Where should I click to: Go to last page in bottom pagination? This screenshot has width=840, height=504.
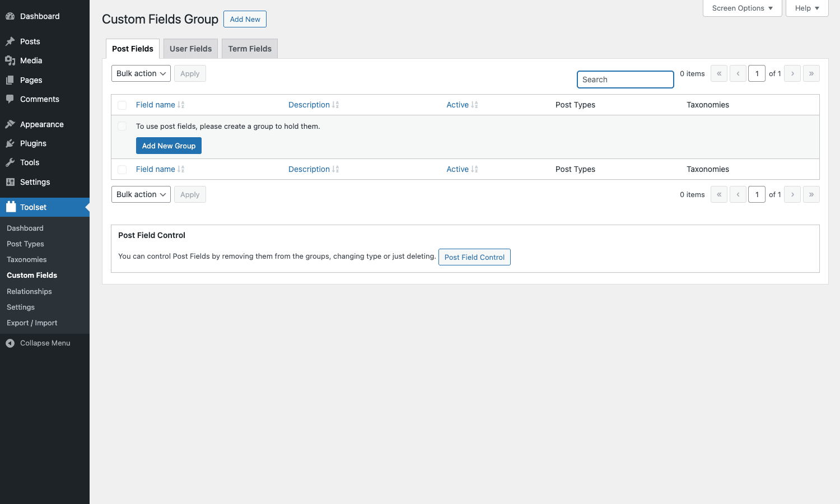tap(811, 194)
